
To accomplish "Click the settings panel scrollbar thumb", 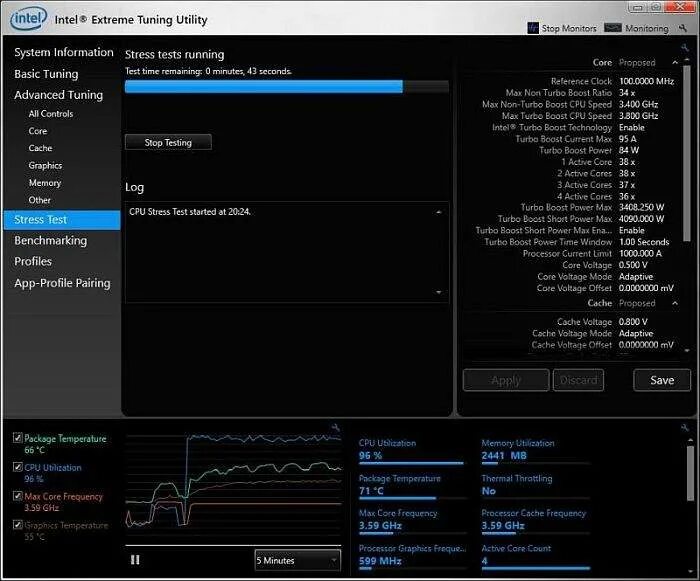I will tap(687, 152).
